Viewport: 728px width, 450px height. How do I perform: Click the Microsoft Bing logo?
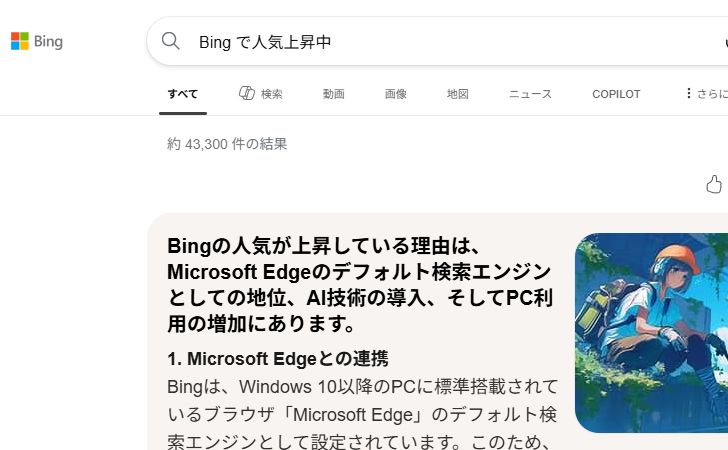pyautogui.click(x=20, y=41)
